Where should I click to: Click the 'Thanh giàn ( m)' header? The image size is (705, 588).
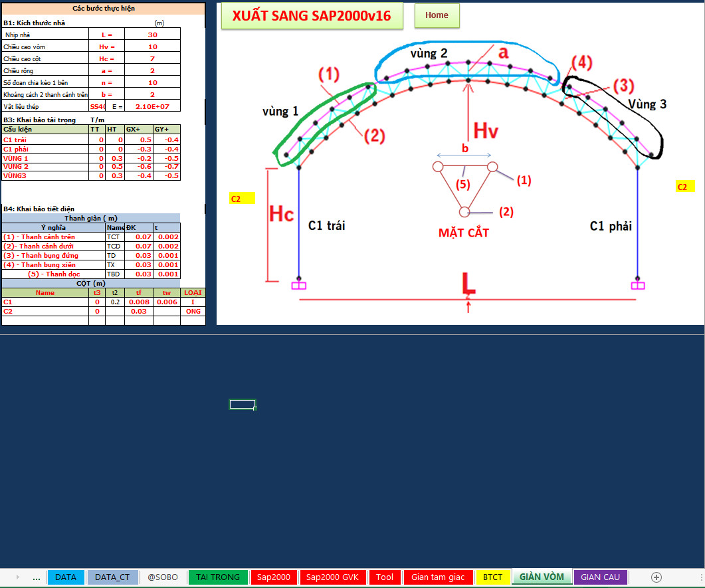coord(91,219)
